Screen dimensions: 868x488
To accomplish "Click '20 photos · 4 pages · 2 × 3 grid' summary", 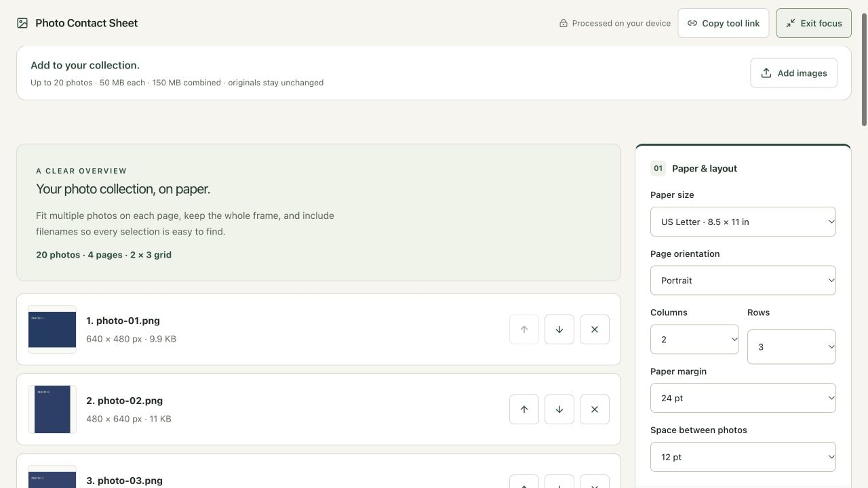I will (x=104, y=255).
